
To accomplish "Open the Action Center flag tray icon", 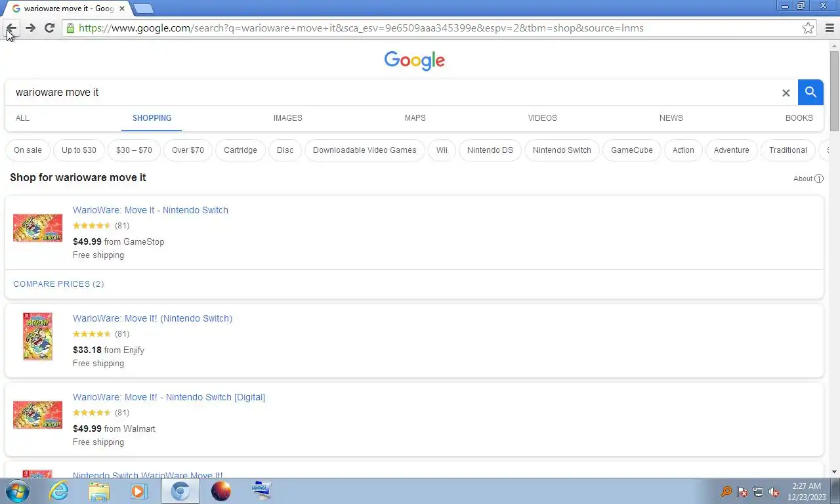I will click(742, 492).
